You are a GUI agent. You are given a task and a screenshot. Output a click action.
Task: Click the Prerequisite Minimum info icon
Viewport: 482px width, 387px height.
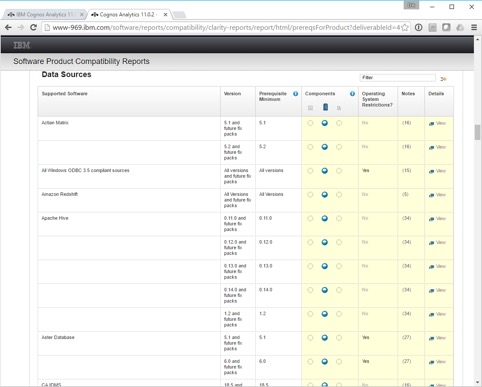(295, 94)
